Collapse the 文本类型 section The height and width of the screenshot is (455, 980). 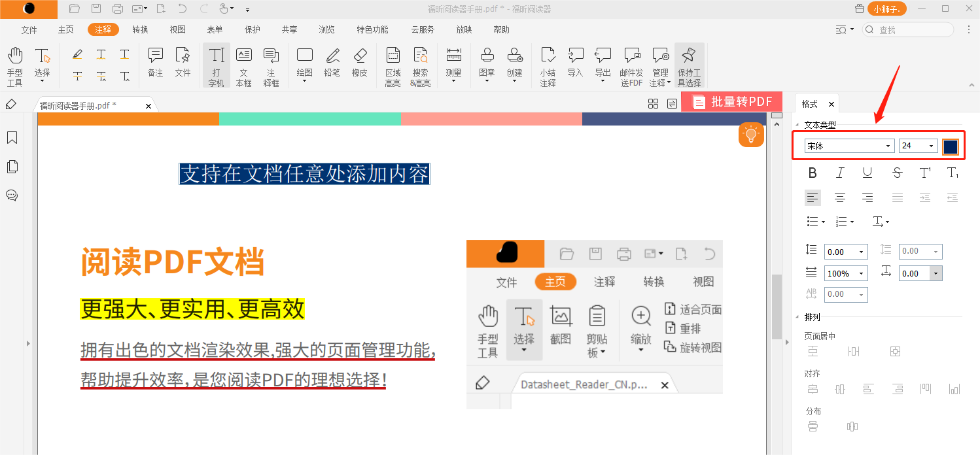(x=797, y=125)
